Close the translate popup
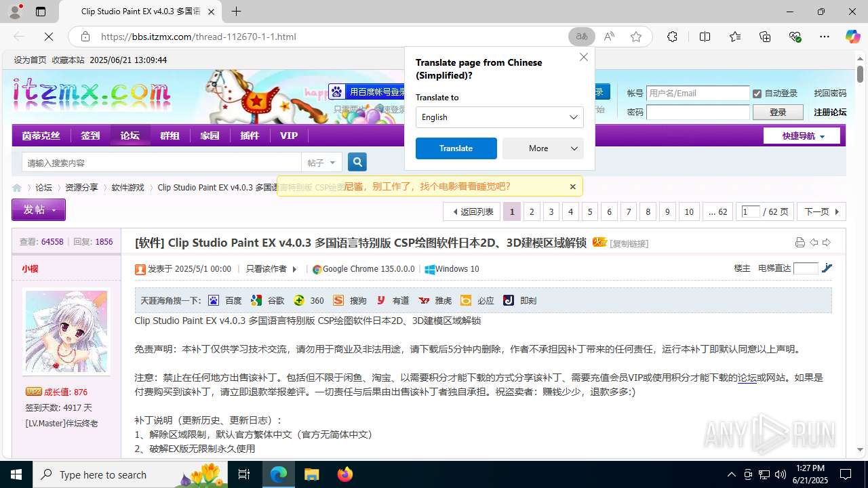The height and width of the screenshot is (488, 868). pos(584,57)
